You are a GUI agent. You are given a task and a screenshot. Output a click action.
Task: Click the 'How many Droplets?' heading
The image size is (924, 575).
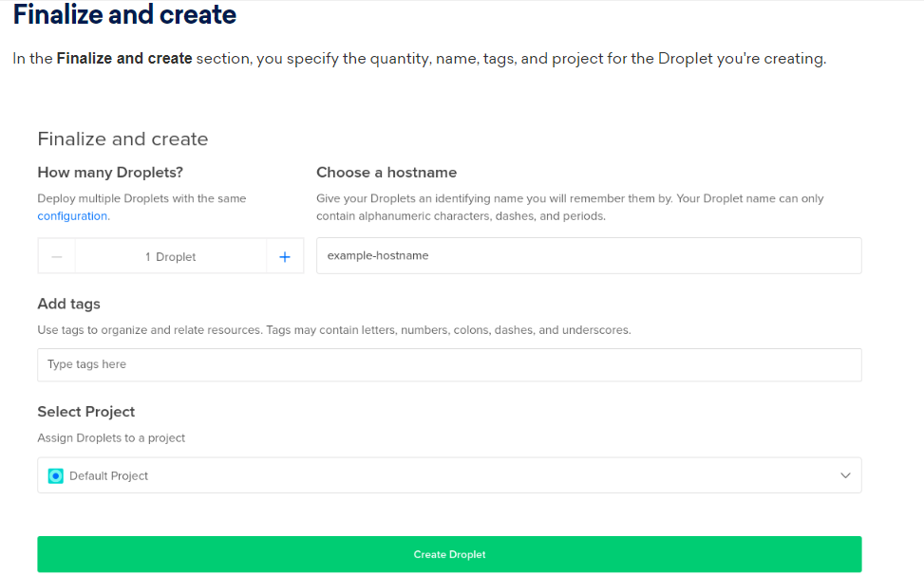coord(110,173)
